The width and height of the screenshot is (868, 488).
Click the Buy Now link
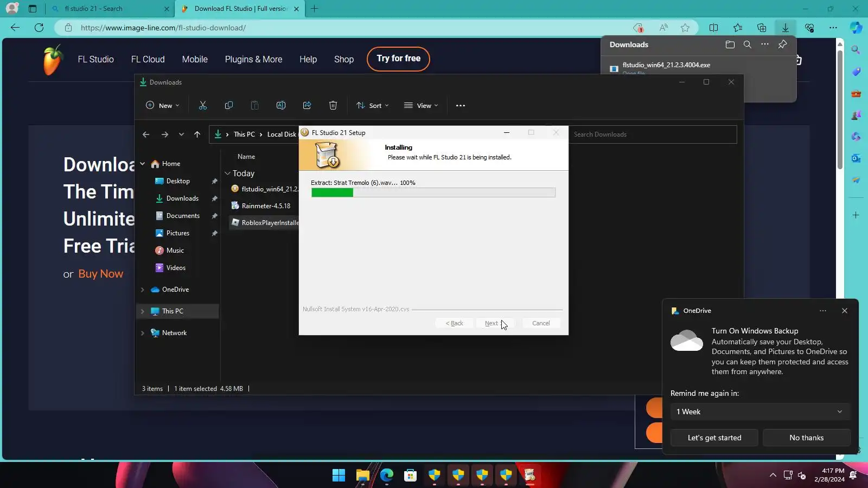click(x=101, y=274)
